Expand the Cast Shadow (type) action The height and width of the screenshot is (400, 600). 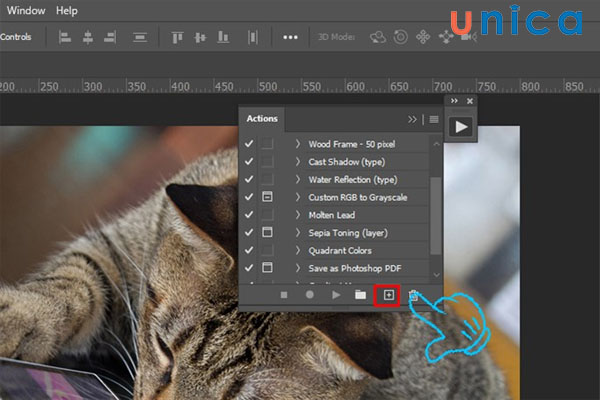tap(297, 162)
